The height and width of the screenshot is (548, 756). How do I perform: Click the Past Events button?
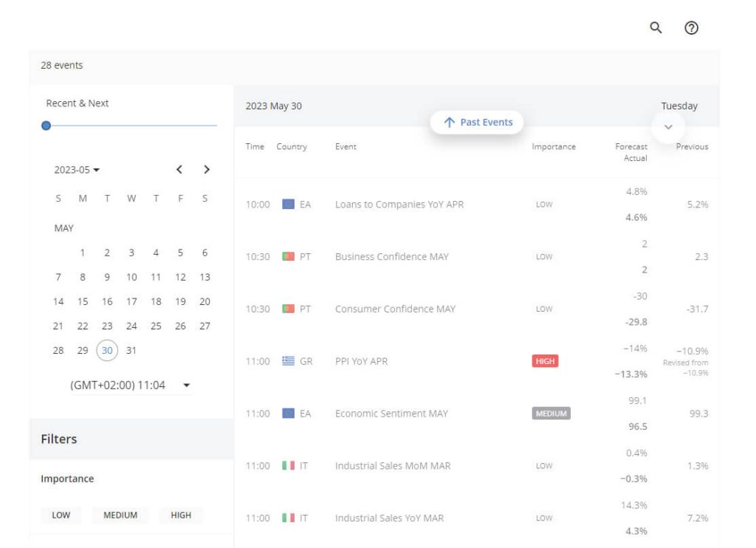click(x=477, y=123)
